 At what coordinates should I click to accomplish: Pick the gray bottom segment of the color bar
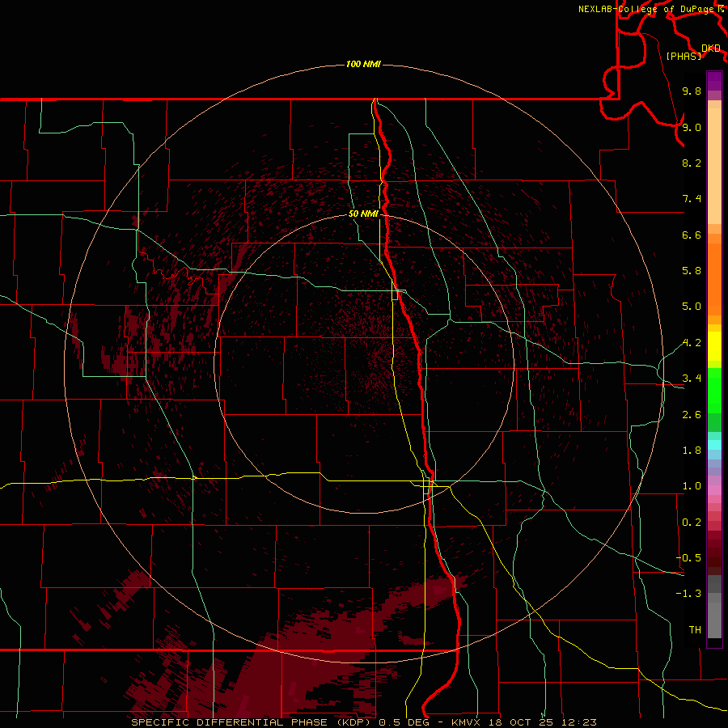[714, 620]
